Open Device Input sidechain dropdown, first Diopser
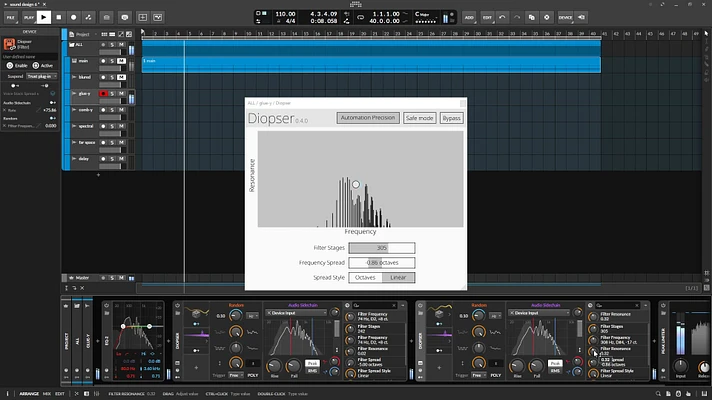Image resolution: width=712 pixels, height=400 pixels. coord(296,313)
